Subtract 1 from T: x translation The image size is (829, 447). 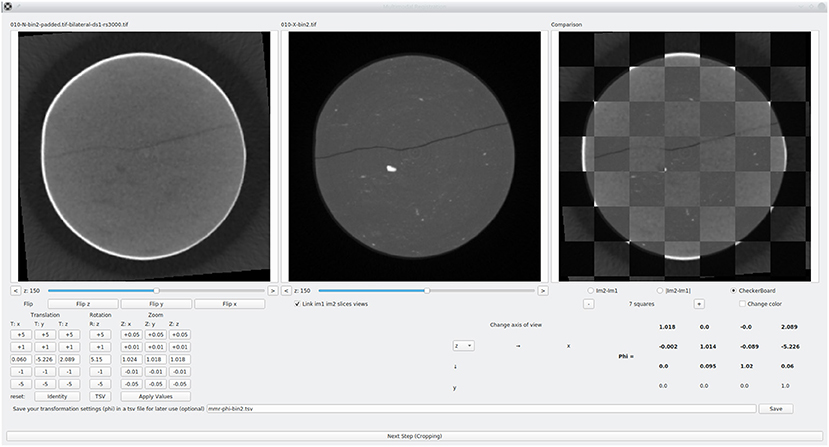pos(21,372)
